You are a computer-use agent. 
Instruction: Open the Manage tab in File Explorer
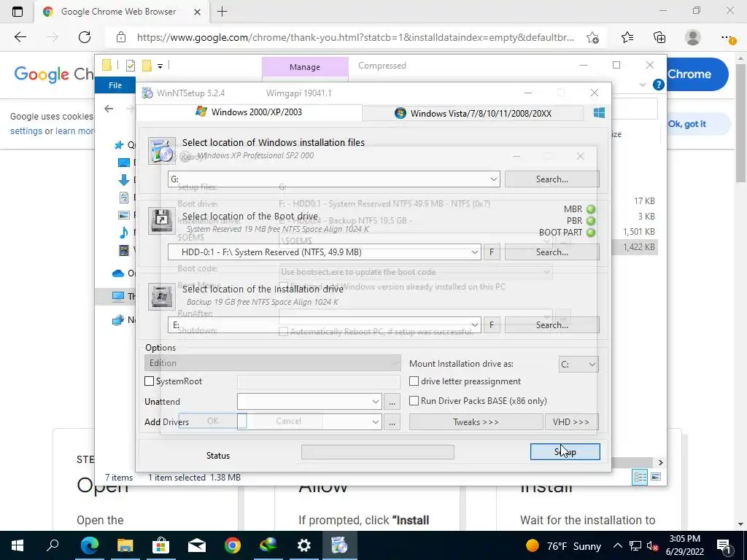pos(305,67)
